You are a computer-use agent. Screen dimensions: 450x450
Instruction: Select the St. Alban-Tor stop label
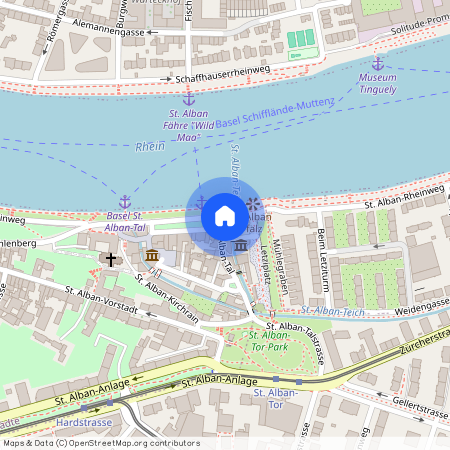[x=276, y=399]
